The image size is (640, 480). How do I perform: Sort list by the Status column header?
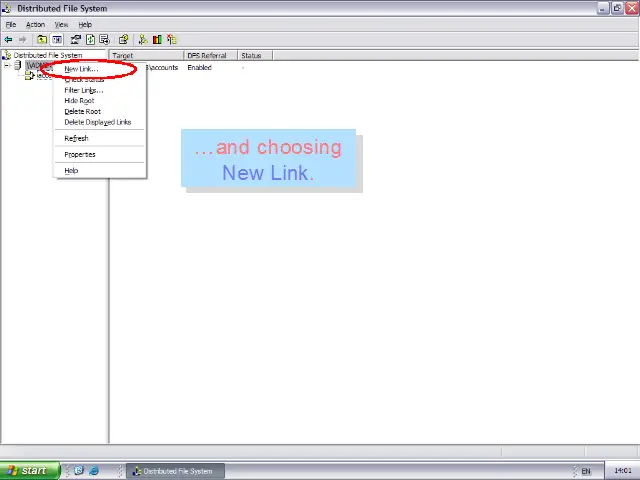[x=251, y=56]
